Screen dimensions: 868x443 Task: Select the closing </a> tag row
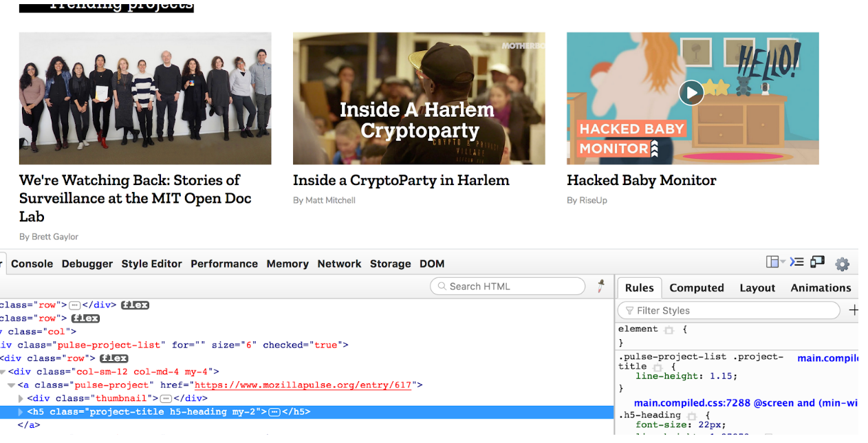(307, 425)
